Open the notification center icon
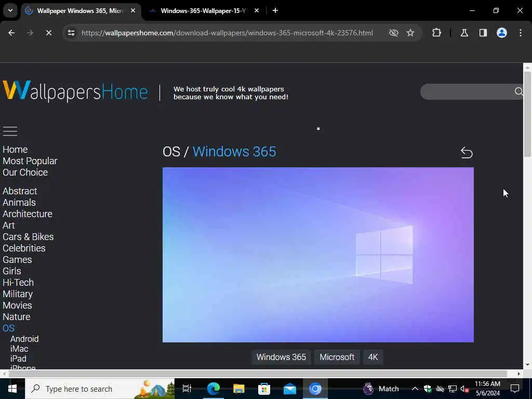This screenshot has width=532, height=399. tap(515, 389)
